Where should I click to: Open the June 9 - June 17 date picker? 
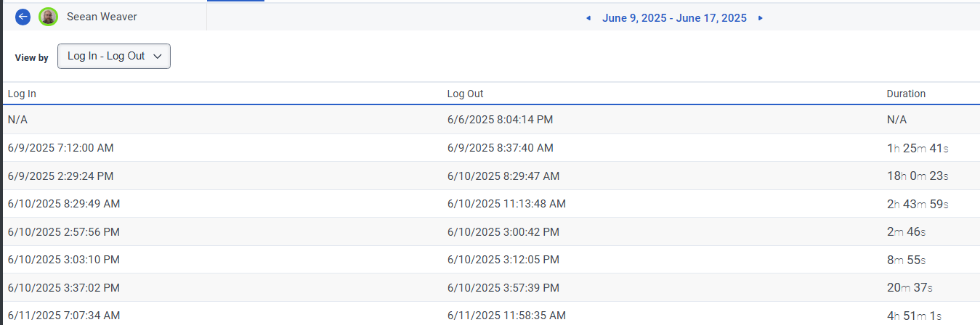tap(674, 18)
